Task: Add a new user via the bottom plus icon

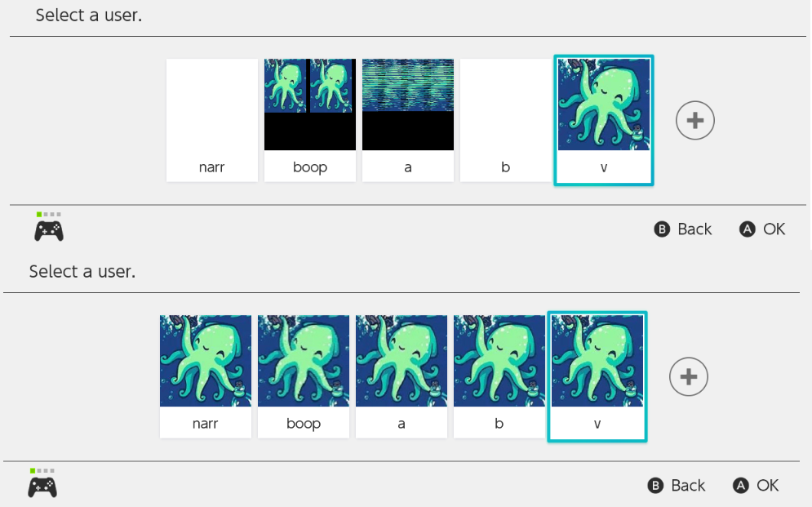Action: [688, 376]
